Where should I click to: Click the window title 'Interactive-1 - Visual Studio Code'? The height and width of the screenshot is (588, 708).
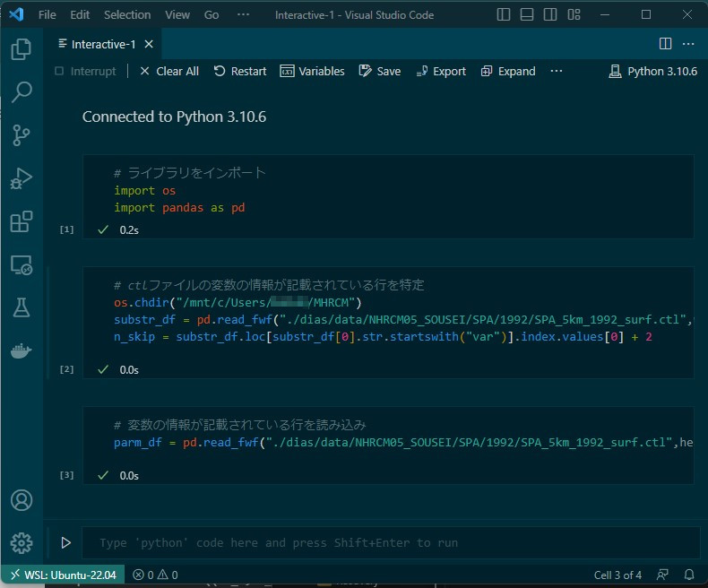point(355,15)
